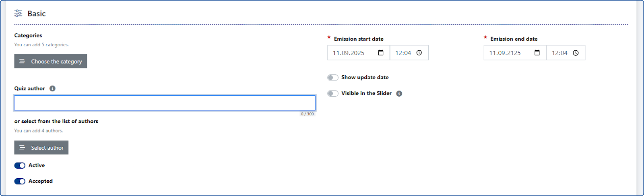Turn on Visible in the Slider toggle
This screenshot has height=196, width=644.
coord(332,93)
